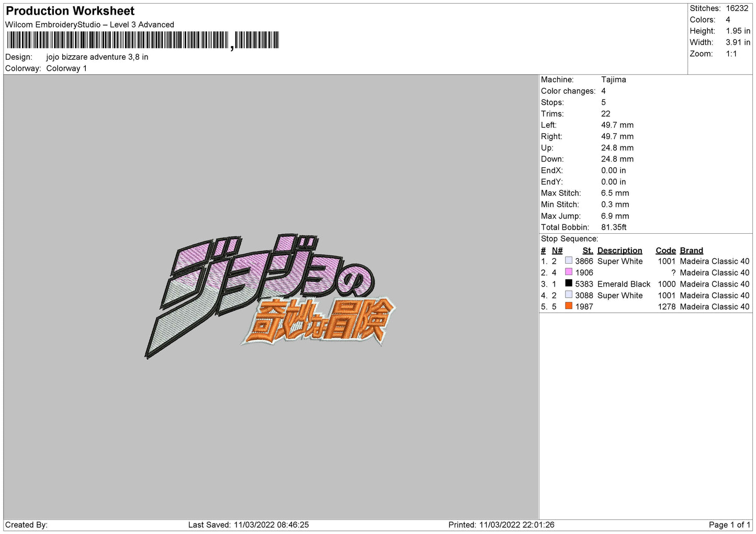Click the Code column header
The image size is (756, 534).
point(665,251)
